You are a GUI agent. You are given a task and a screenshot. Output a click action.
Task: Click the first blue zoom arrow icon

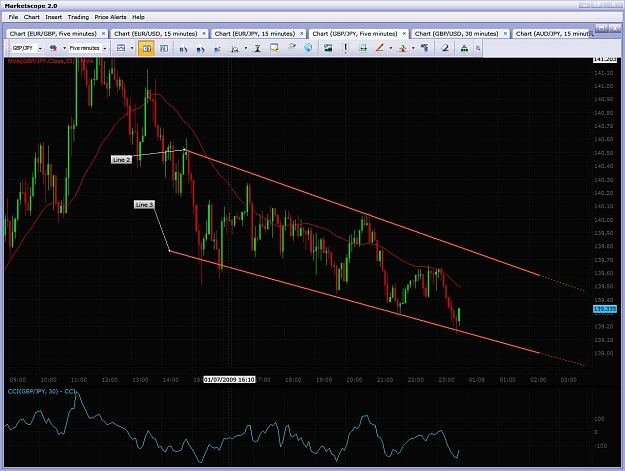183,49
